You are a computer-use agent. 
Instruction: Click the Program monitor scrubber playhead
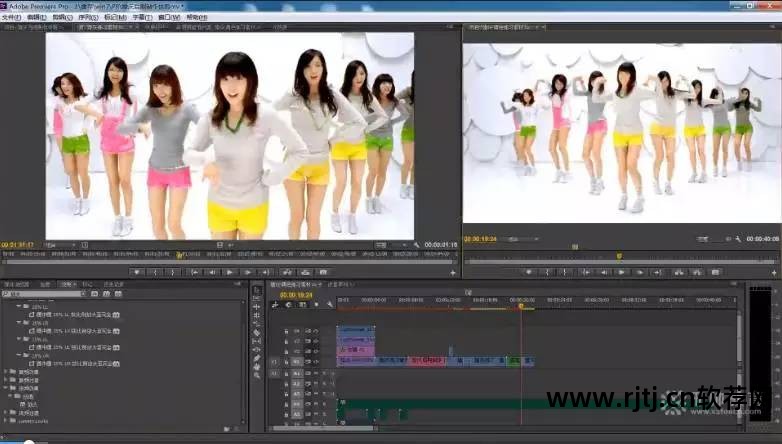tap(619, 256)
